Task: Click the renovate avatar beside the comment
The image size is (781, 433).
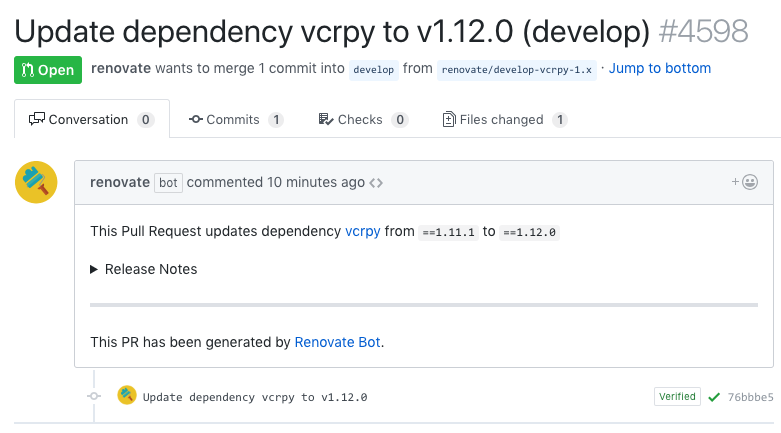Action: coord(36,182)
